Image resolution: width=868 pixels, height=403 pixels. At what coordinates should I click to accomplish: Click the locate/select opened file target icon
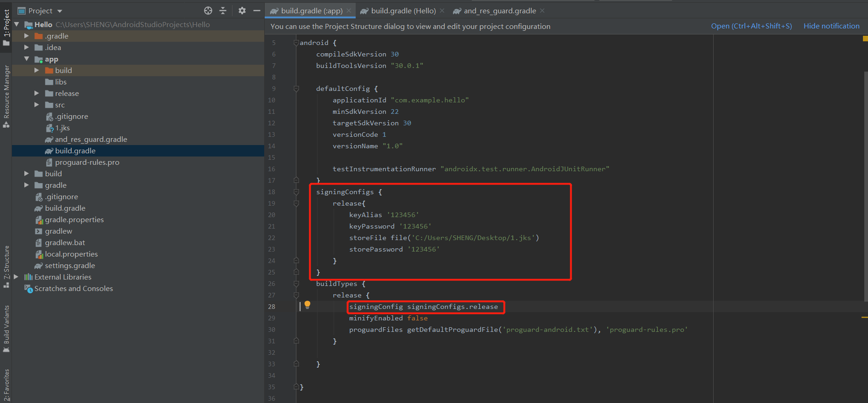coord(208,11)
